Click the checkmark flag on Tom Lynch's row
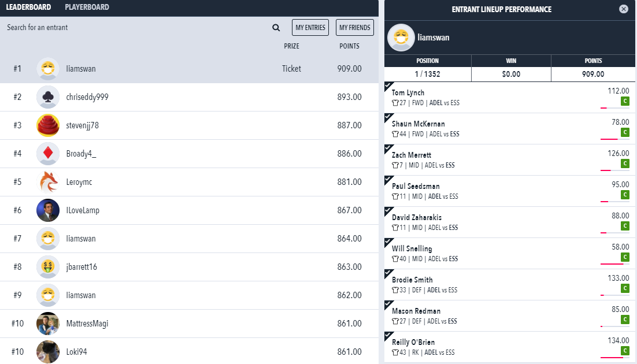The width and height of the screenshot is (637, 364). [388, 86]
